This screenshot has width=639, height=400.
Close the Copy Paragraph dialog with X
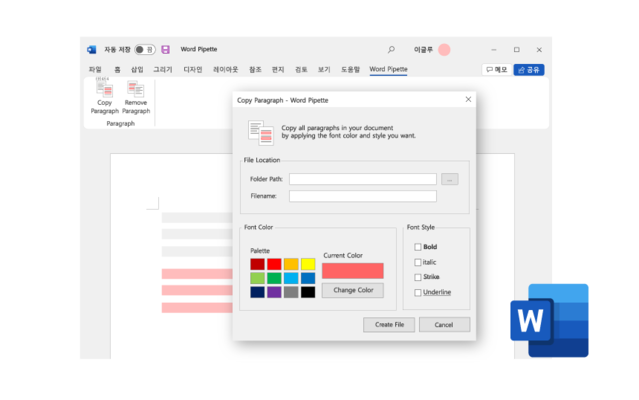pyautogui.click(x=468, y=99)
